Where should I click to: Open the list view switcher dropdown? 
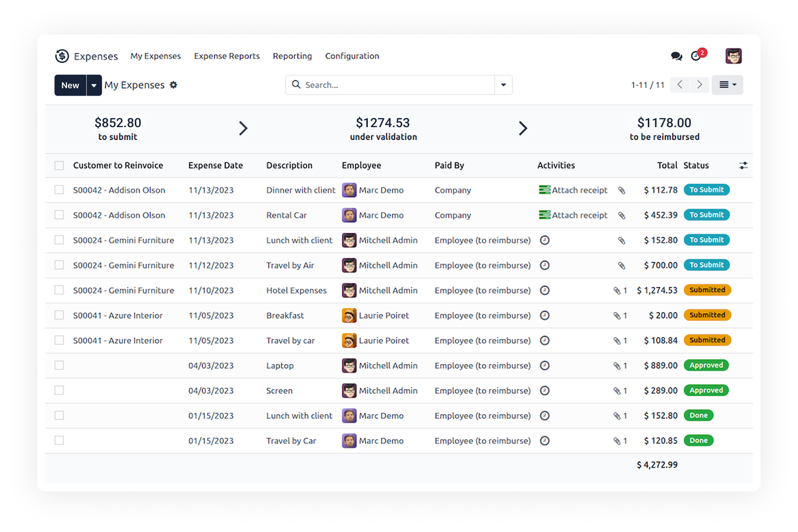728,85
